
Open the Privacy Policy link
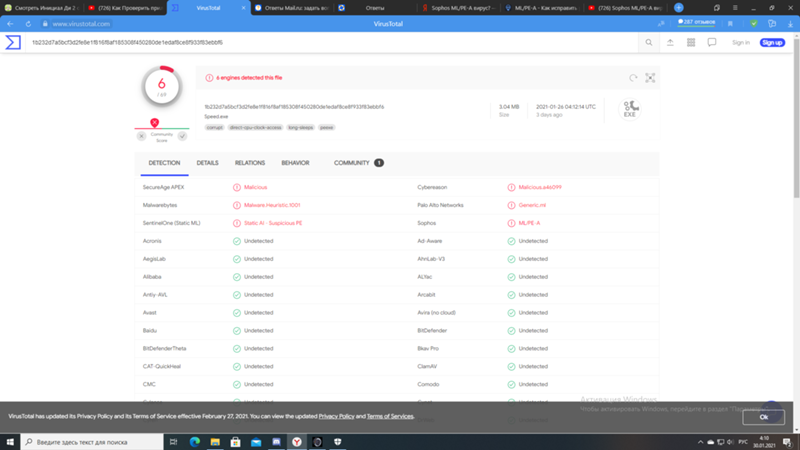point(336,416)
